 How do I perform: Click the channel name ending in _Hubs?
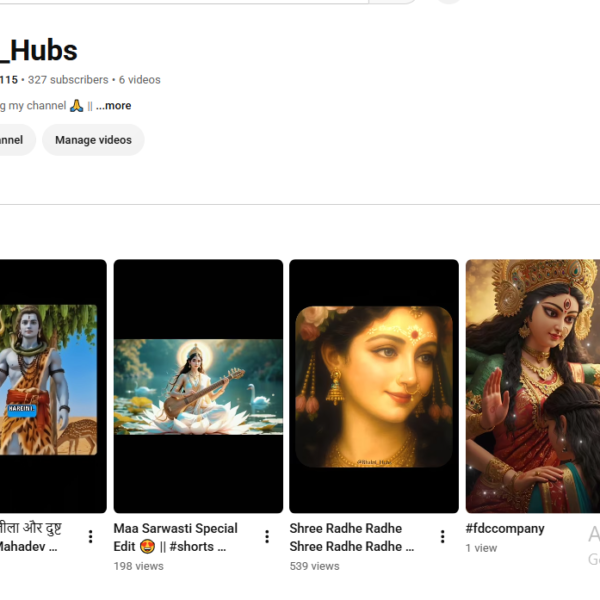[39, 51]
